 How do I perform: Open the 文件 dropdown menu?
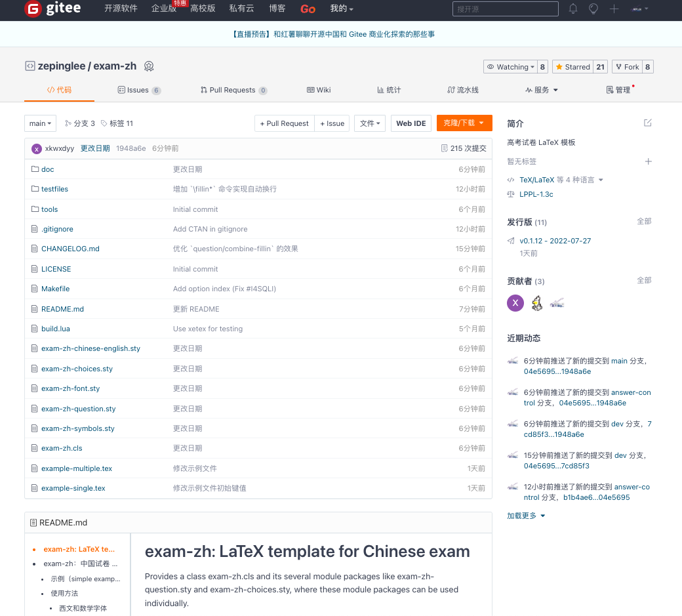[370, 123]
